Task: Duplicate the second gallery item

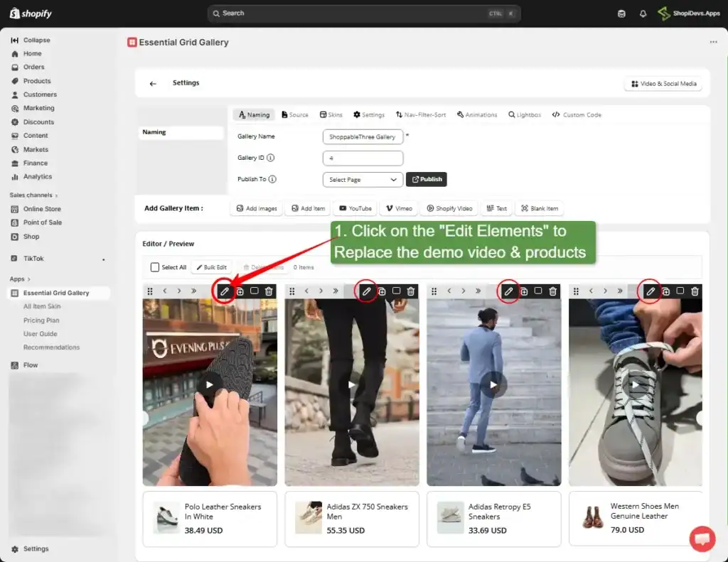Action: (x=381, y=291)
